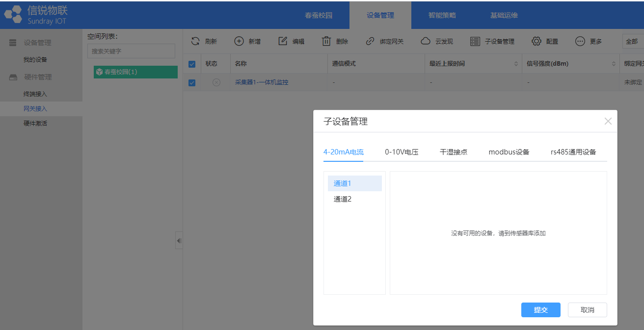Click the refresh (刷新) icon
644x330 pixels.
coord(195,41)
